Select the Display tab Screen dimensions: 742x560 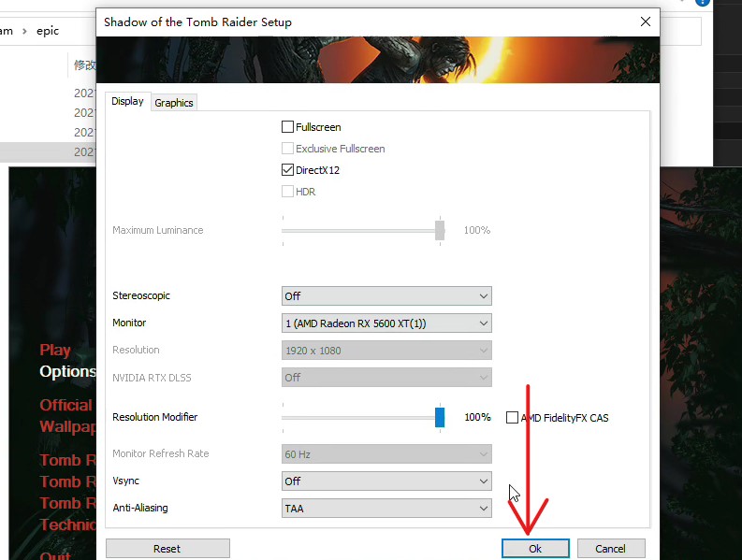pos(127,101)
